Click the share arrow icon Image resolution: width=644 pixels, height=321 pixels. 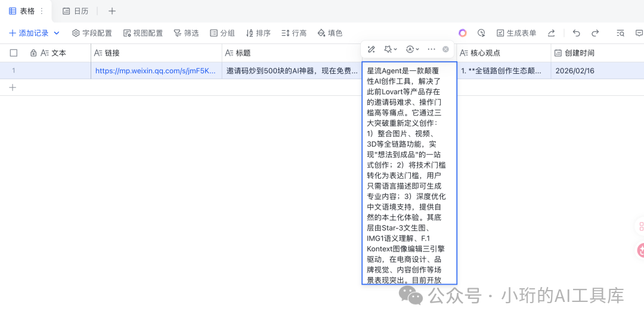click(552, 33)
